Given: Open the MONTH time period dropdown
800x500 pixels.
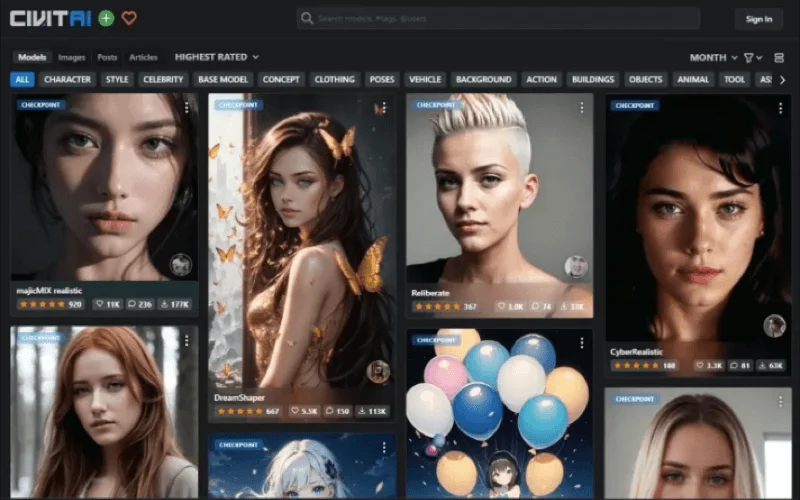Looking at the screenshot, I should (x=713, y=58).
